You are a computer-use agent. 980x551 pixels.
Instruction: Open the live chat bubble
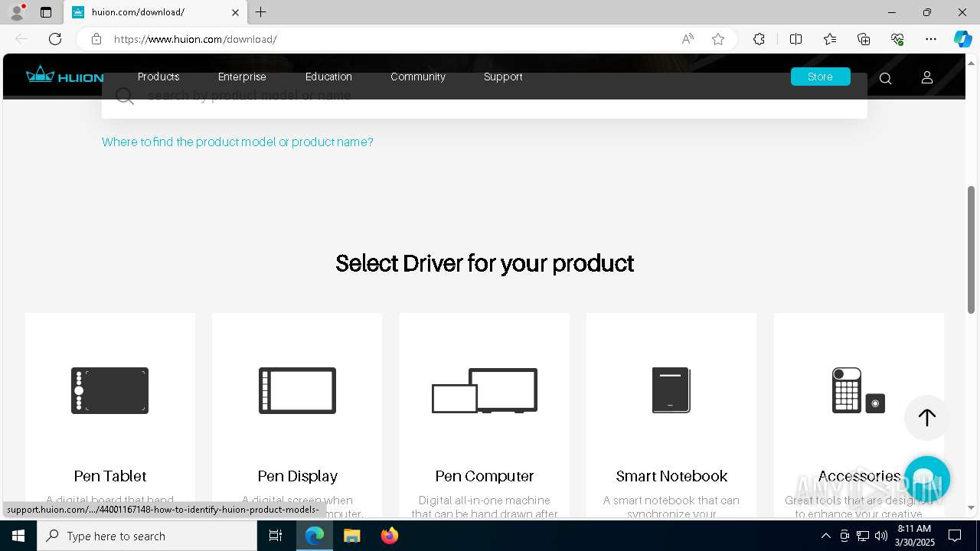coord(926,478)
